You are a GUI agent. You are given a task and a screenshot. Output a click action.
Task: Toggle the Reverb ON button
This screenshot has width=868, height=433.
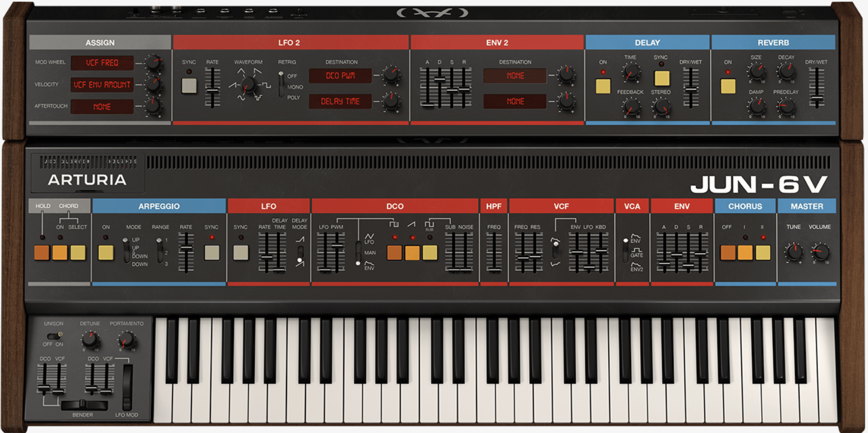pyautogui.click(x=728, y=86)
